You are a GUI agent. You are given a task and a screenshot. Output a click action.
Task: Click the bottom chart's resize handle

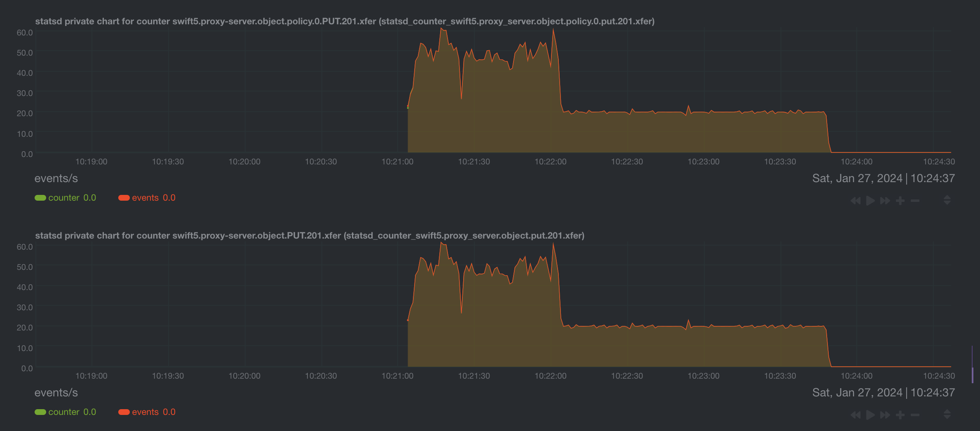(947, 414)
